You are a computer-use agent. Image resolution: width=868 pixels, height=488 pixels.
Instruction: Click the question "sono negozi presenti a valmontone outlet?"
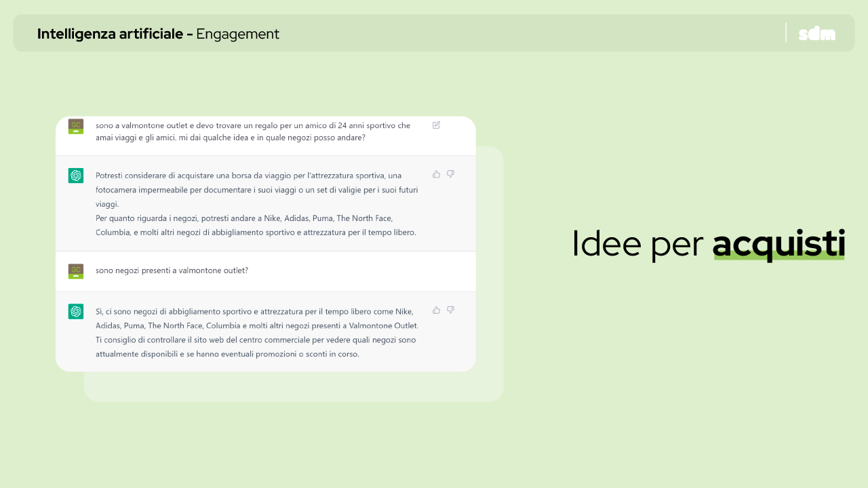click(172, 270)
